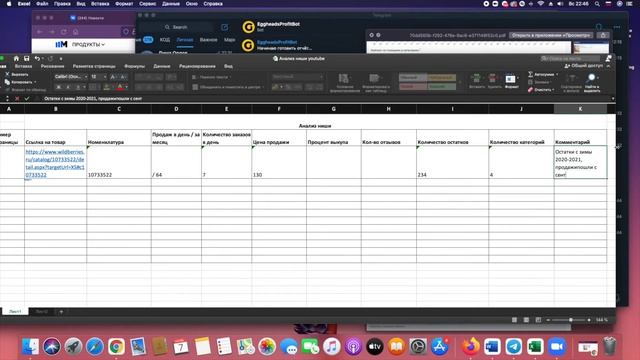
Task: Open Zoom from the Dock
Action: tap(557, 347)
